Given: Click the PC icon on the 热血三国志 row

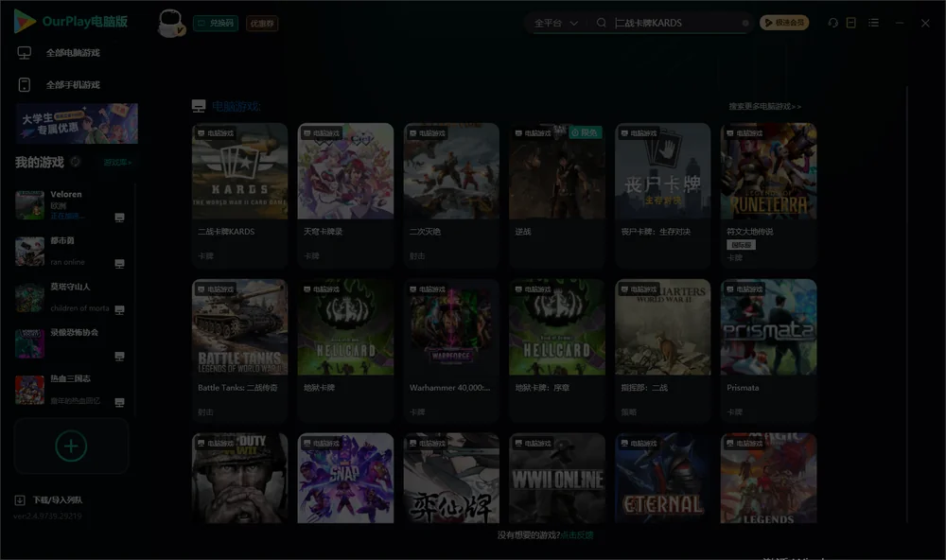Looking at the screenshot, I should pos(119,402).
